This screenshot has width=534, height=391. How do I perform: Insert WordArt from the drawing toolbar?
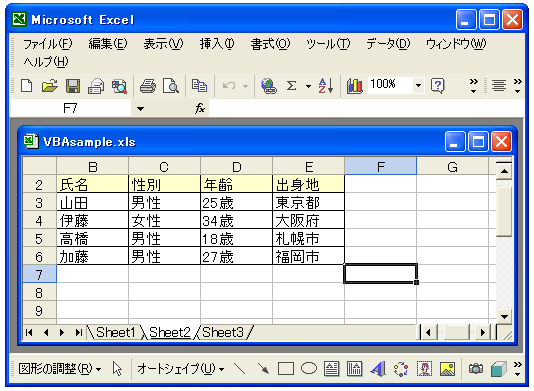(x=377, y=369)
